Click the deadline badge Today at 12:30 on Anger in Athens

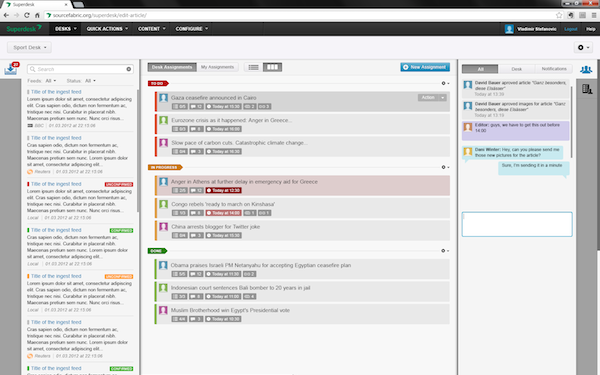[223, 190]
